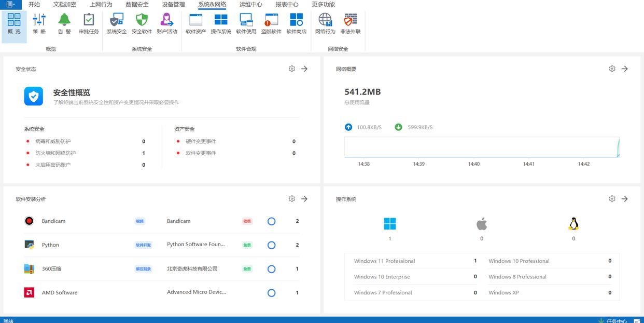Image resolution: width=644 pixels, height=323 pixels.
Task: Open the application menu dropdown at top-left
Action: (x=10, y=4)
